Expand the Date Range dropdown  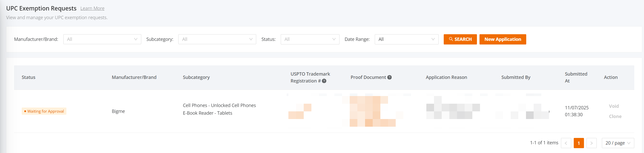tap(406, 39)
